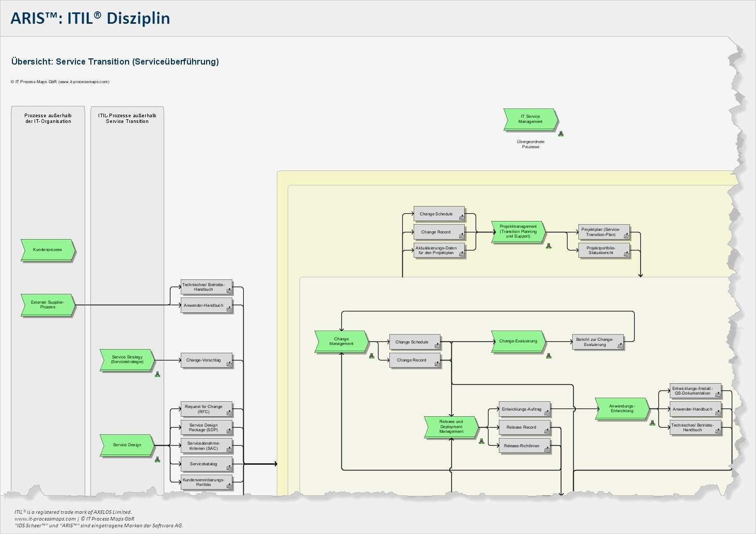Click the Service Design Package (SDP) box
Viewport: 756px width, 534px height.
tap(207, 428)
